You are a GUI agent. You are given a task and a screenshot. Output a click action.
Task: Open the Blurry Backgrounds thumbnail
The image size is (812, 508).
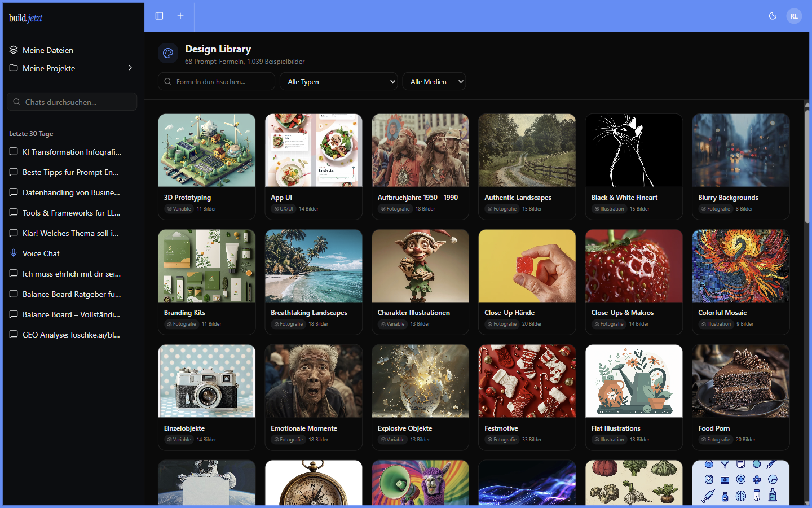tap(741, 150)
